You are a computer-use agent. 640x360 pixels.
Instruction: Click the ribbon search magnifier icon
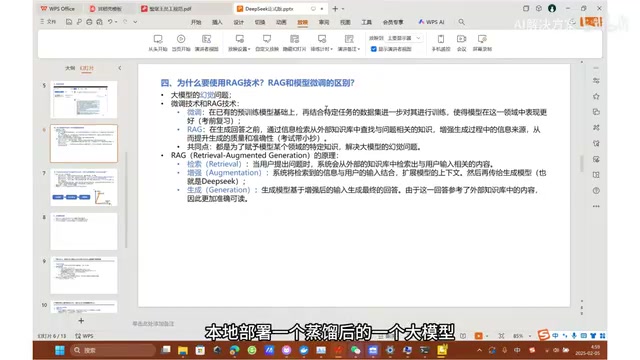coord(461,22)
